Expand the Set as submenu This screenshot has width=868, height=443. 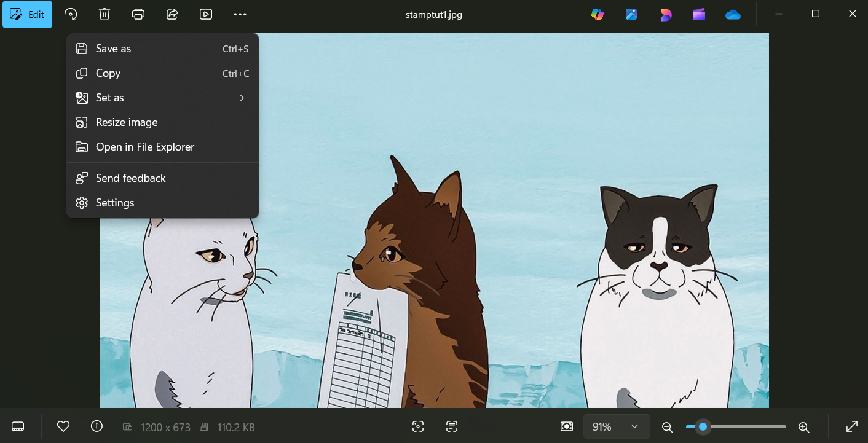pyautogui.click(x=162, y=98)
